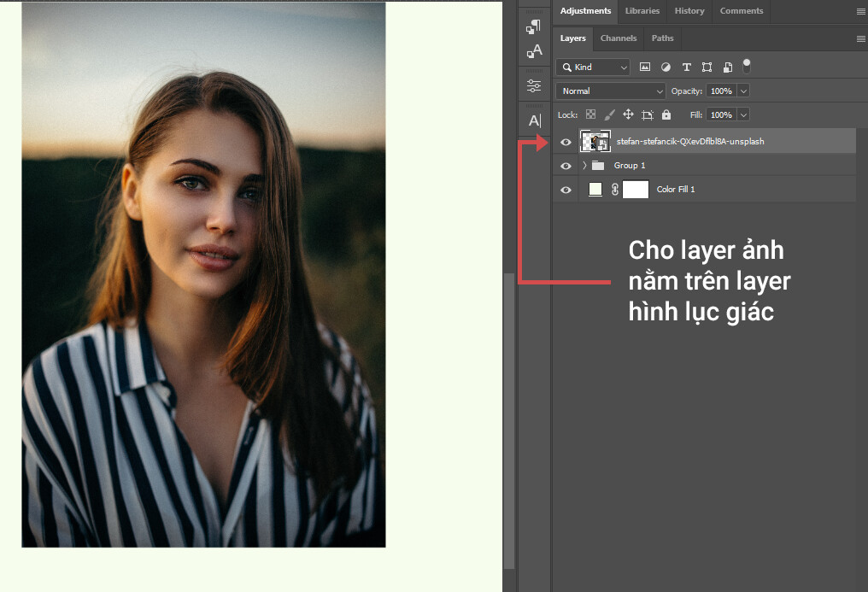
Task: Open the Kind filter dropdown
Action: coord(593,67)
